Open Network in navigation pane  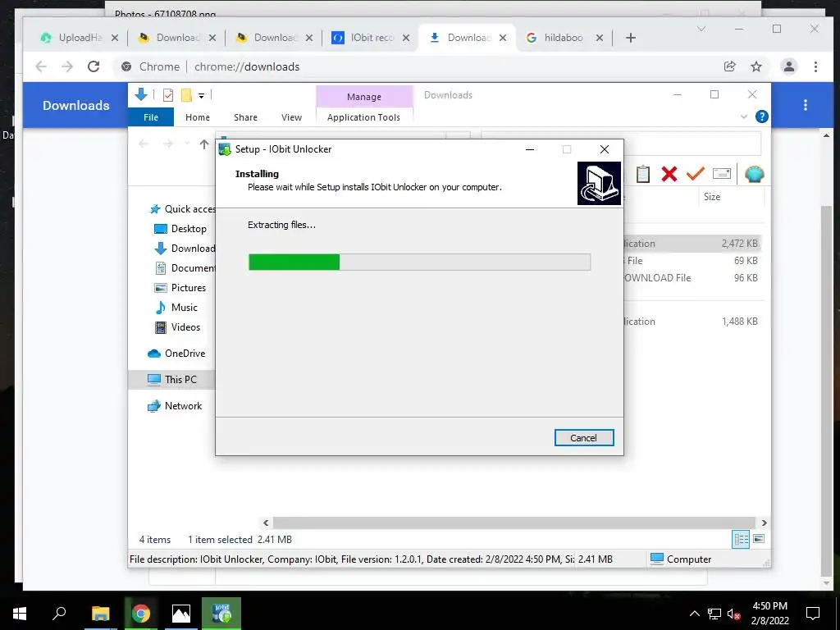pyautogui.click(x=176, y=406)
